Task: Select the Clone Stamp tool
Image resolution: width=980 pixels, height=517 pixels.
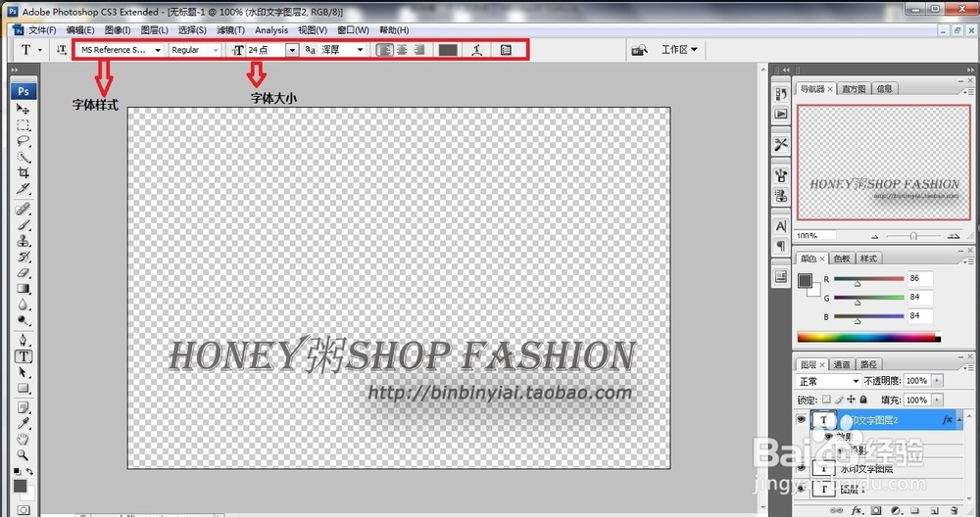Action: coord(24,241)
